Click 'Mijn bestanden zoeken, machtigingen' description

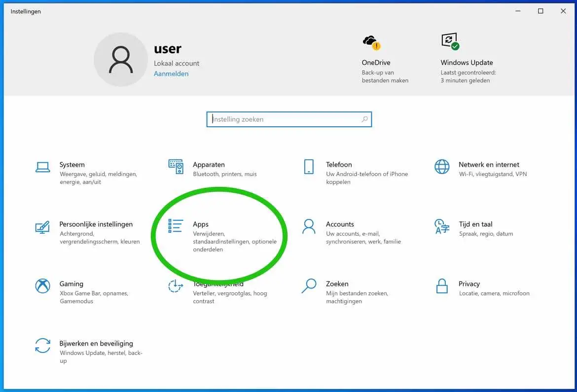point(357,297)
